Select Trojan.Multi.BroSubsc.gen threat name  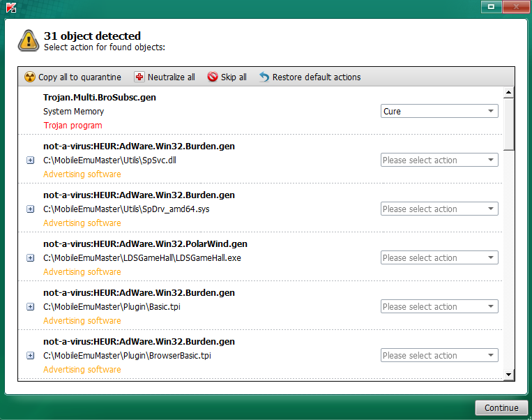tap(100, 98)
